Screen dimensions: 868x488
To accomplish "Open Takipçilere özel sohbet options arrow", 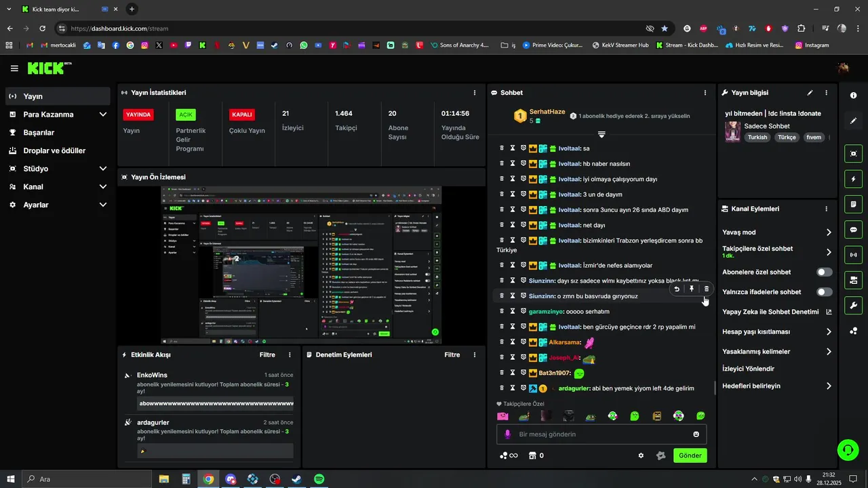I will tap(829, 252).
